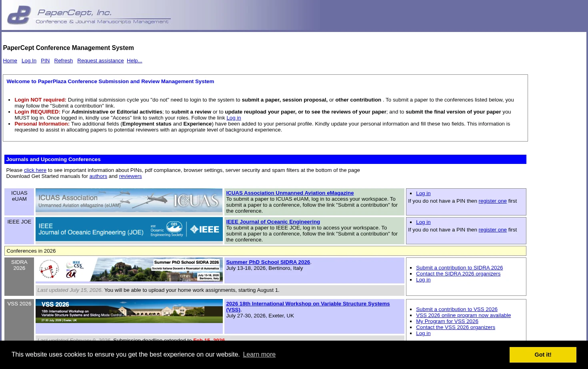The image size is (588, 369).
Task: Select 'Journals and Upcoming Conferences' header bar
Action: click(265, 160)
